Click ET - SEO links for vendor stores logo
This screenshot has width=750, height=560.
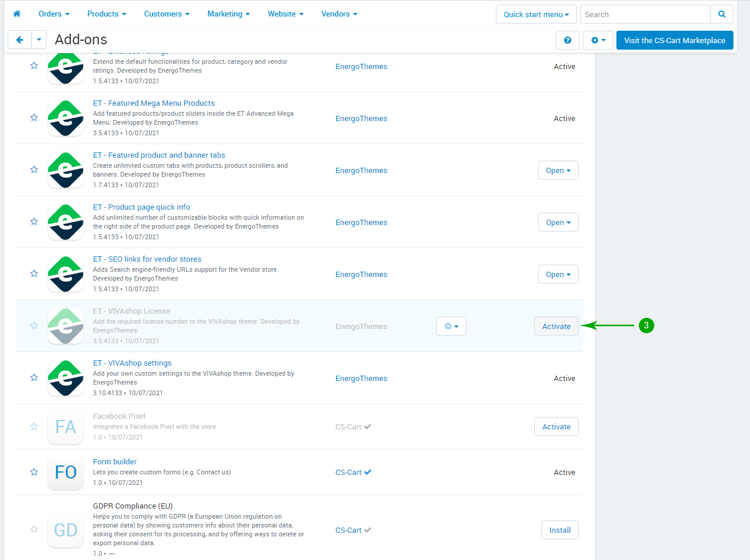(66, 274)
